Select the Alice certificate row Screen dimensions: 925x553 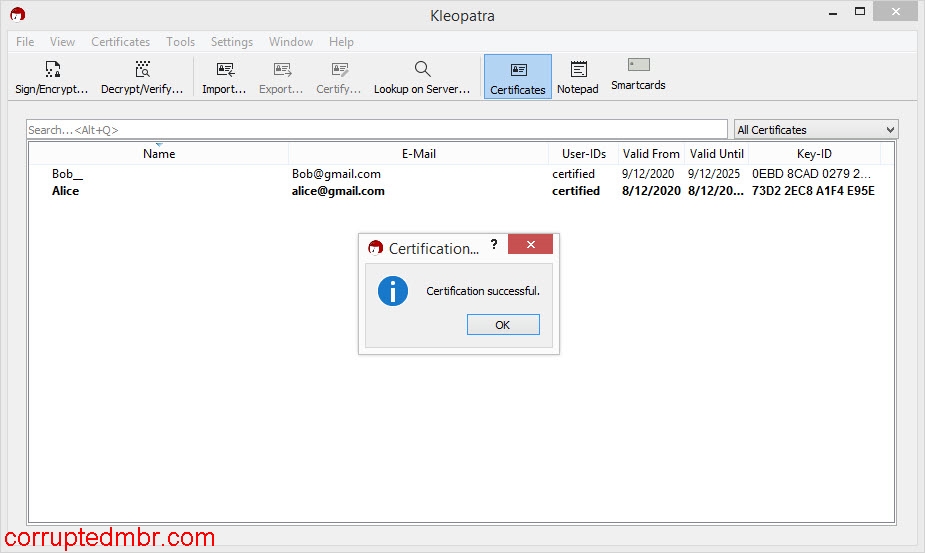(461, 191)
